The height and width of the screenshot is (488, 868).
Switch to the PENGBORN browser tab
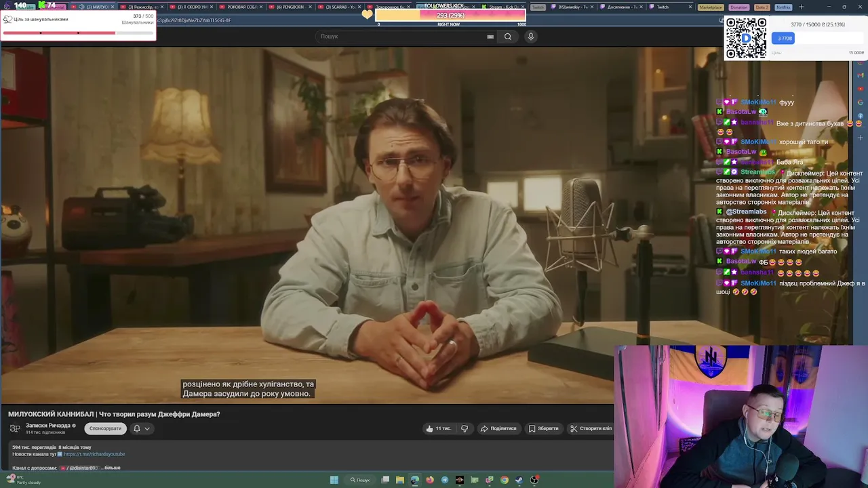tap(292, 7)
